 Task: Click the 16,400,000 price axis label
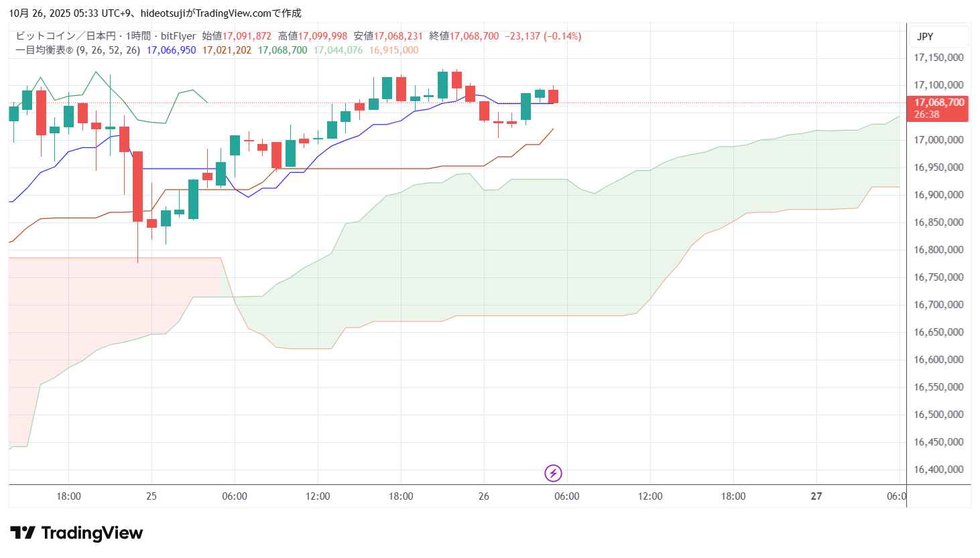click(x=938, y=470)
